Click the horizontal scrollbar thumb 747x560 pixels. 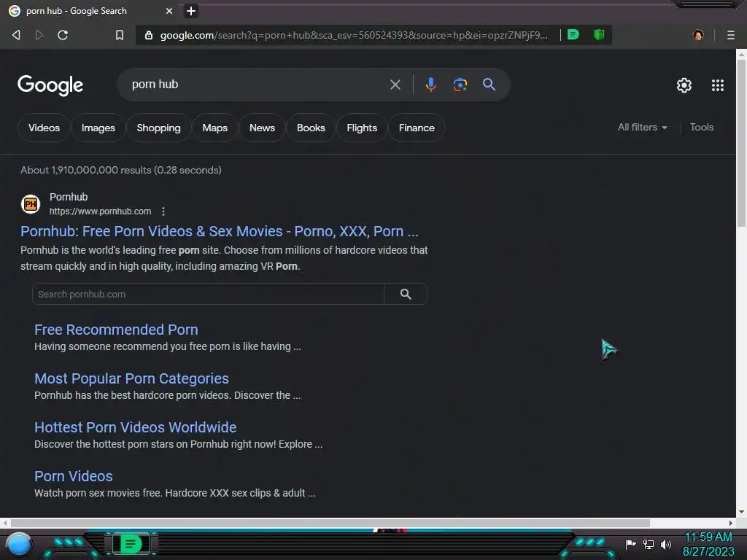[x=330, y=523]
